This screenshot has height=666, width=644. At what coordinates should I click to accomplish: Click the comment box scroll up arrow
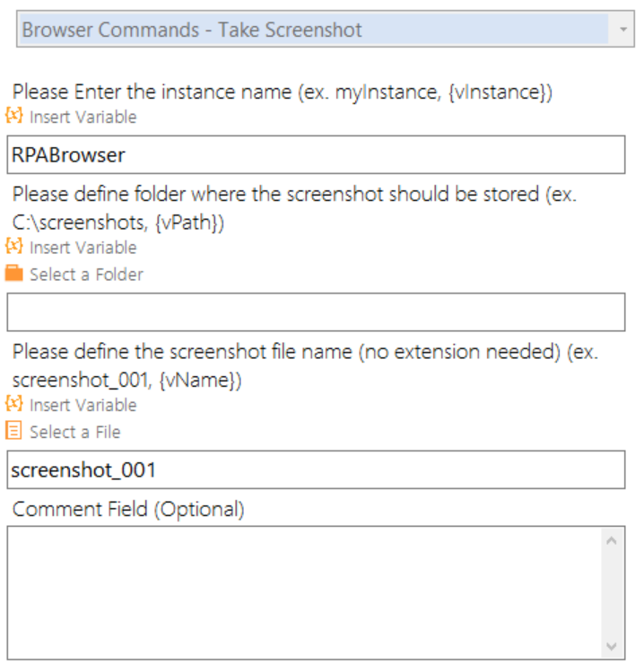click(612, 540)
